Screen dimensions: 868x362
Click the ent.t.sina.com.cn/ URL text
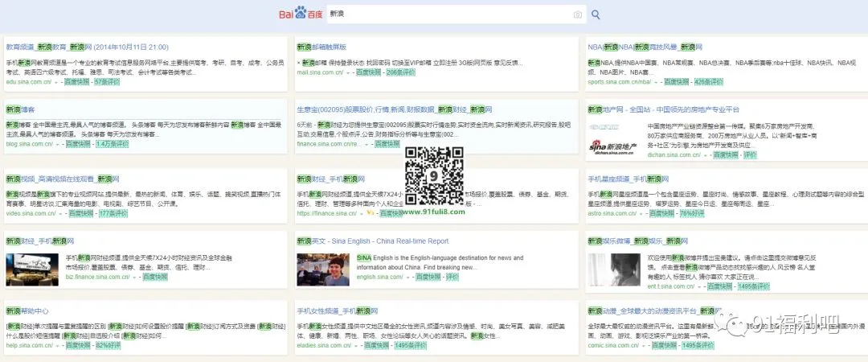671,286
